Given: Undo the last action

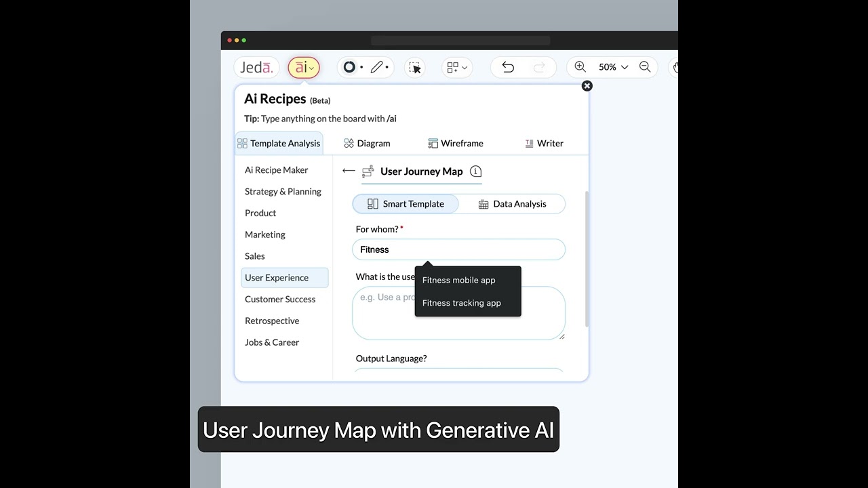Looking at the screenshot, I should click(508, 67).
